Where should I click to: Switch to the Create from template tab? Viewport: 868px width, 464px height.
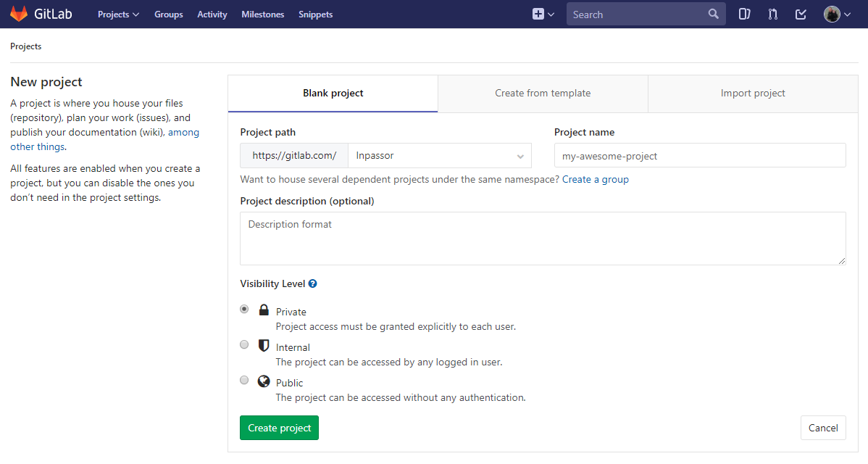pyautogui.click(x=543, y=94)
